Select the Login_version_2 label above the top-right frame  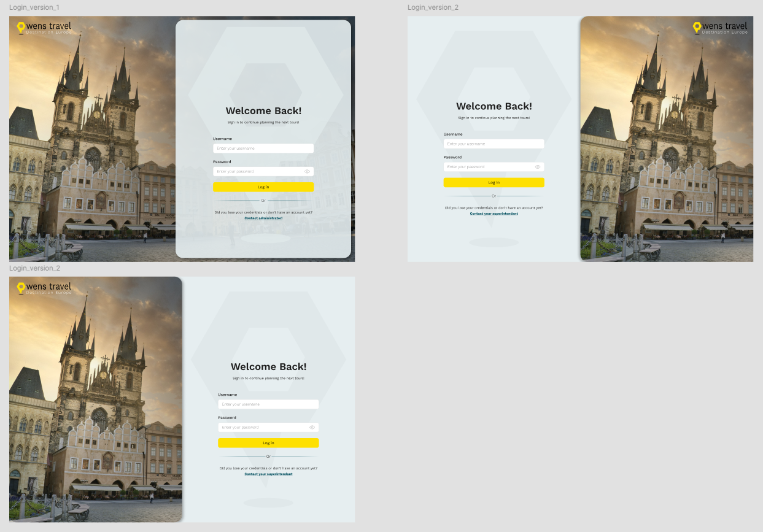click(433, 7)
